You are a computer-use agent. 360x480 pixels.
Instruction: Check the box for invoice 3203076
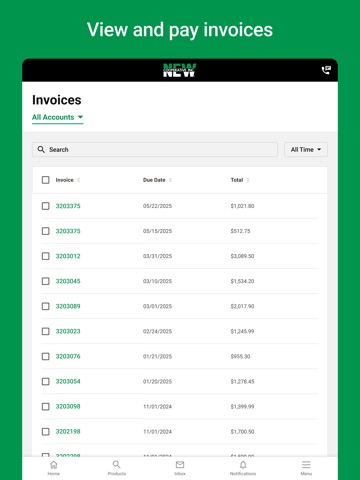pos(46,356)
